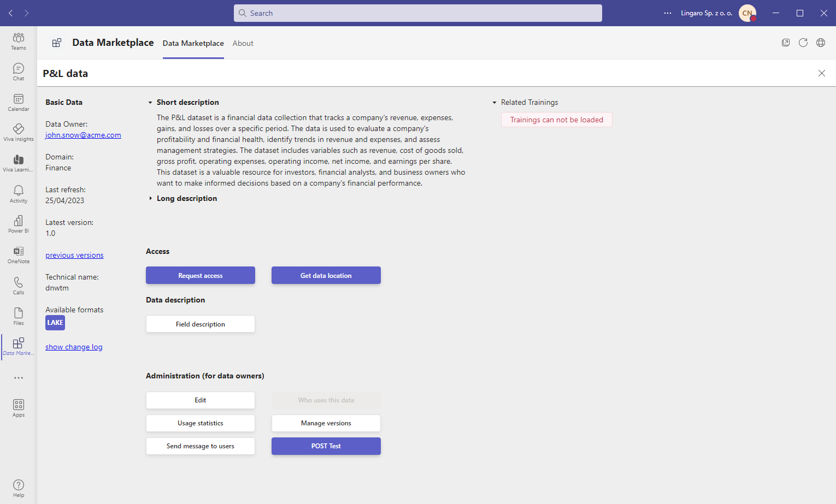836x504 pixels.
Task: Click the Data Marketplace app logo icon
Action: (57, 43)
